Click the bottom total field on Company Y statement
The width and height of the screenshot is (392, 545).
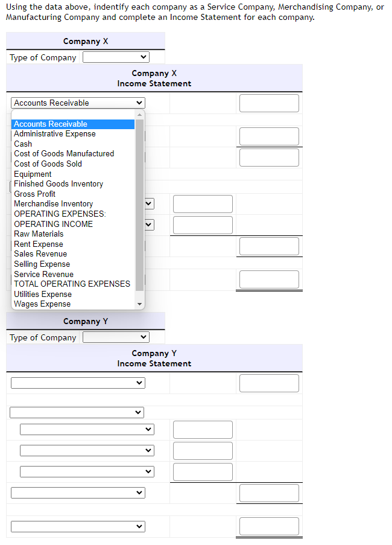click(269, 526)
